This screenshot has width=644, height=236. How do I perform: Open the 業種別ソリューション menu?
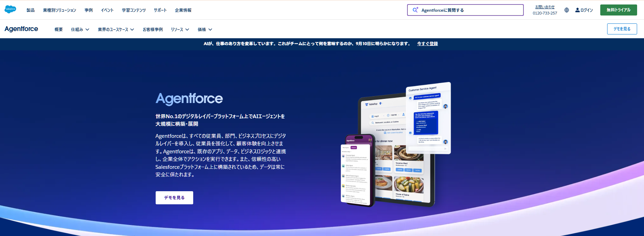pyautogui.click(x=60, y=10)
